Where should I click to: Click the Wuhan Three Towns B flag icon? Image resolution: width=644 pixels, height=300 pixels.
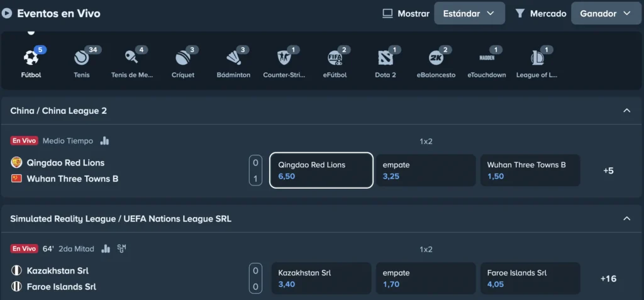click(16, 179)
